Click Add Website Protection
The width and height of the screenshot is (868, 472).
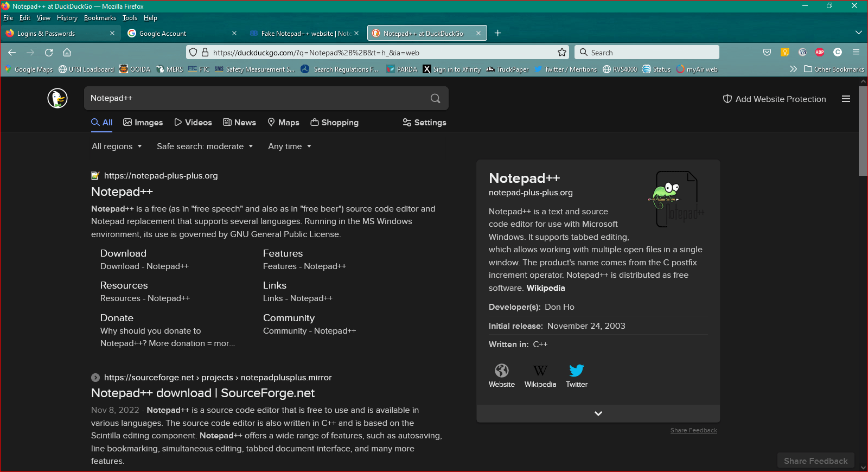pyautogui.click(x=774, y=99)
